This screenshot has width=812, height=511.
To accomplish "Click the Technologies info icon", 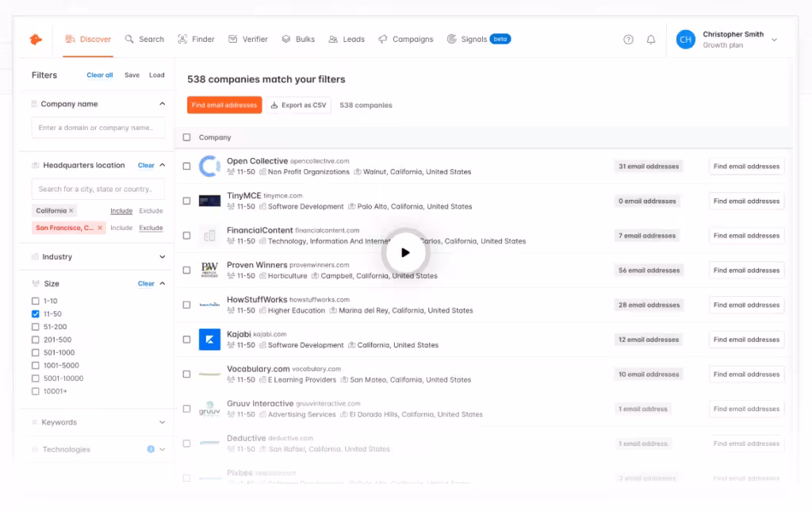I will tap(151, 449).
